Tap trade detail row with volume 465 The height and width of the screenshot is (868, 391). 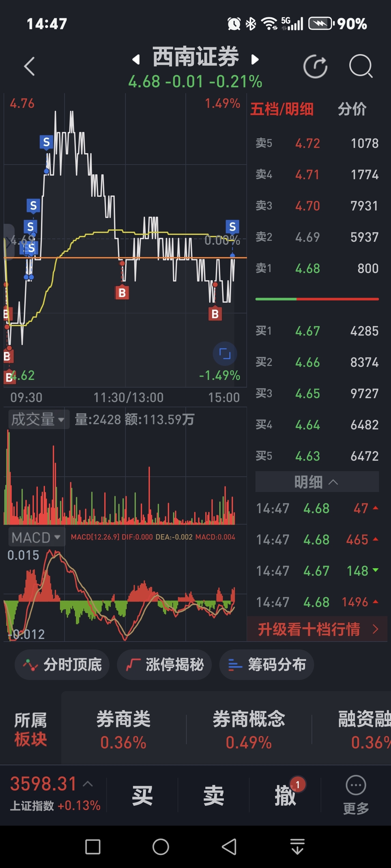[317, 540]
